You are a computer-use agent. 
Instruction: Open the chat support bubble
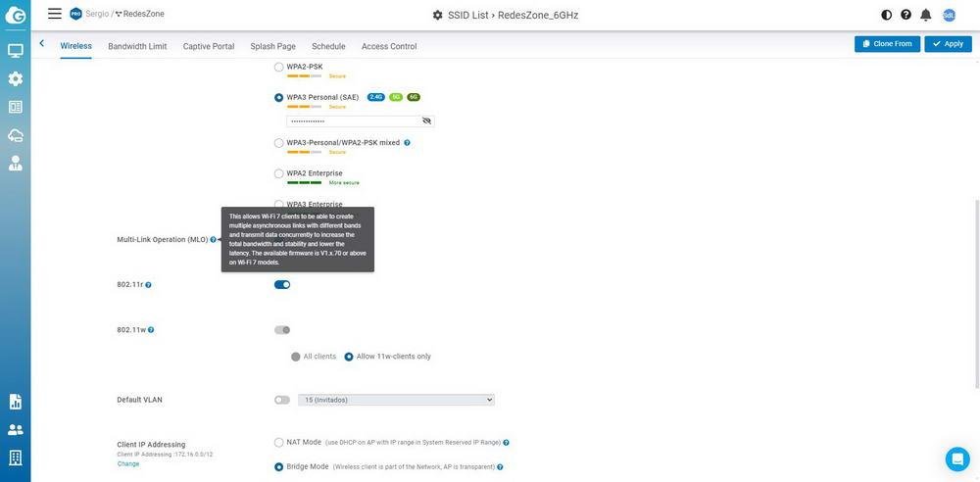point(956,458)
